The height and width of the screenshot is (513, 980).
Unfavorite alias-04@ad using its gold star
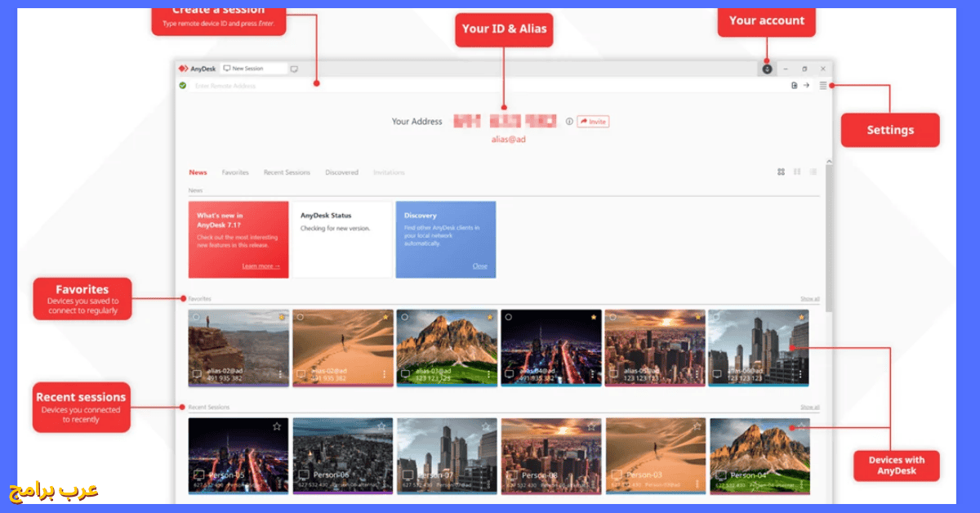594,317
